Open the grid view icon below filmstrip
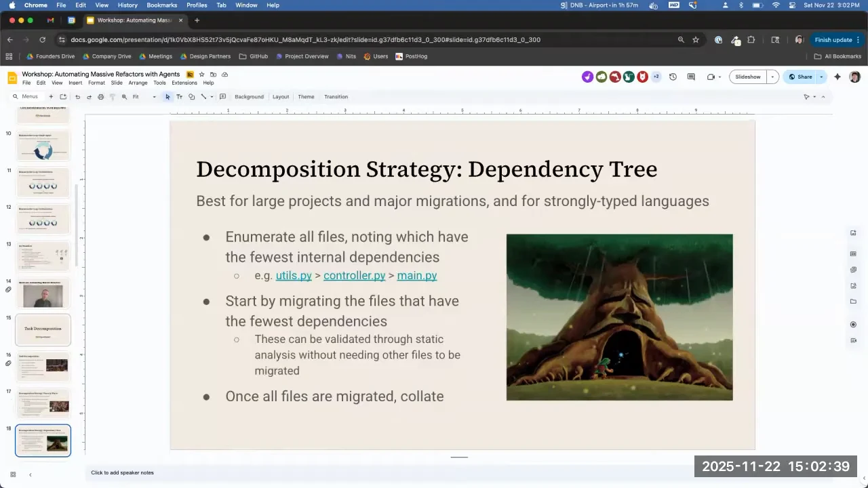 13,474
